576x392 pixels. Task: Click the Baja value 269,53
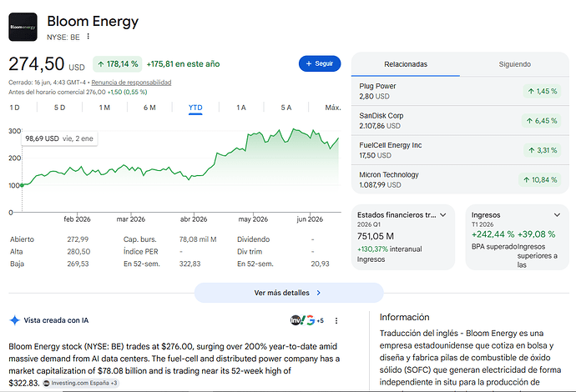click(x=78, y=264)
